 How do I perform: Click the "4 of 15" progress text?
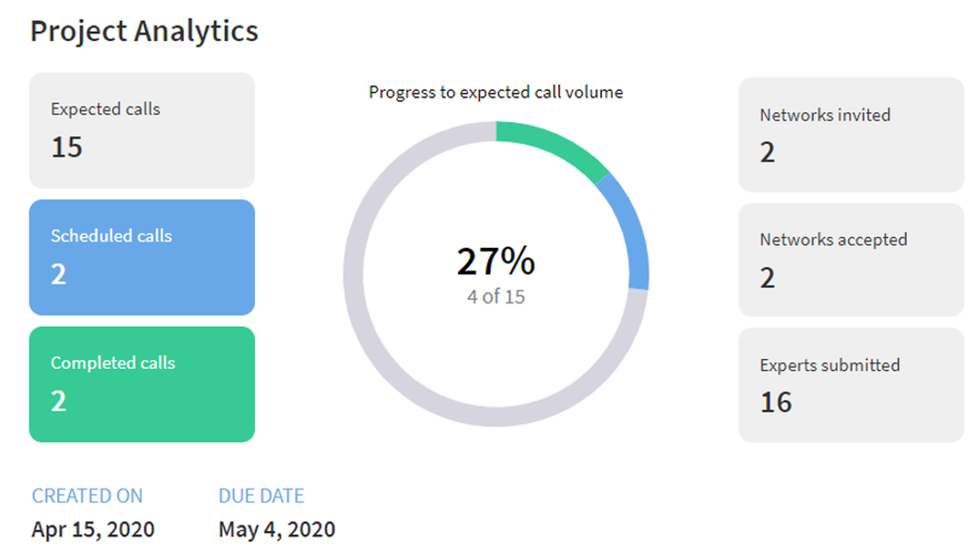coord(496,297)
